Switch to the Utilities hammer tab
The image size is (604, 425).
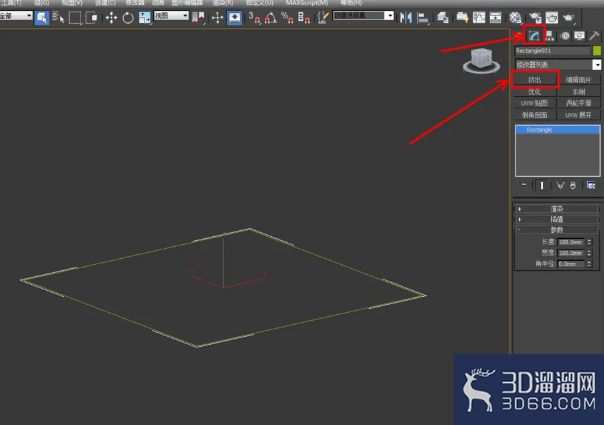[x=594, y=36]
